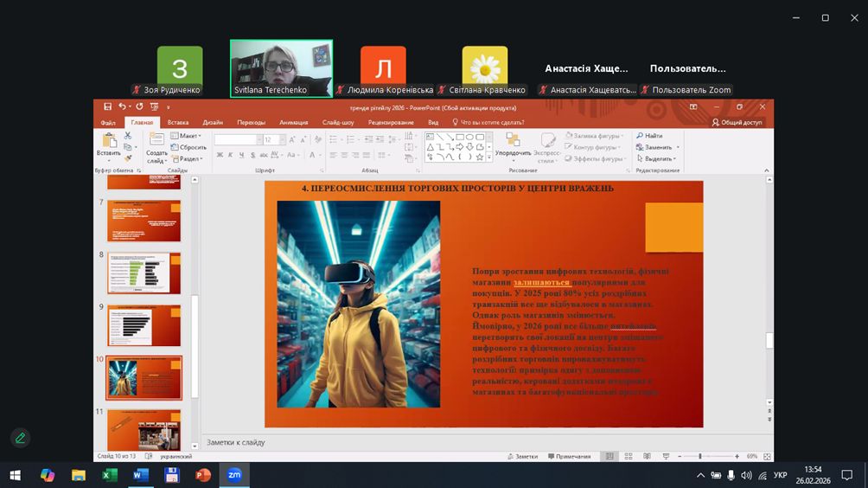Toggle Comments (Примечания) pane in status bar
The width and height of the screenshot is (868, 488).
[x=567, y=456]
